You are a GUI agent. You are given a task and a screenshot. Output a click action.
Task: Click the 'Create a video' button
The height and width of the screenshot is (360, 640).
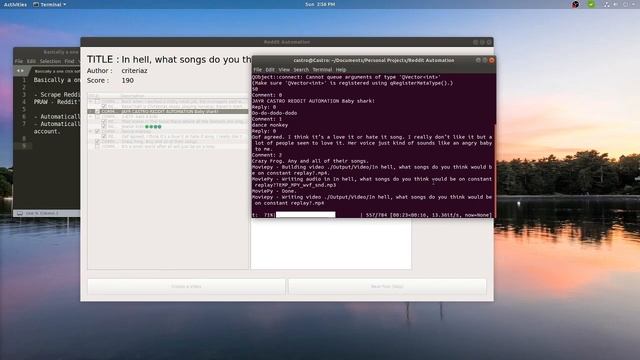186,287
